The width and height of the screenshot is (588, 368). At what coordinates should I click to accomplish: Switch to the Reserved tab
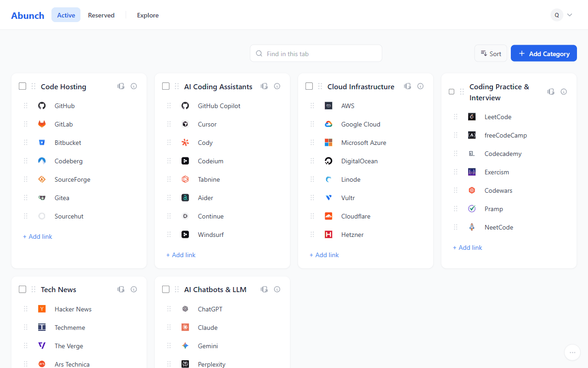[101, 15]
